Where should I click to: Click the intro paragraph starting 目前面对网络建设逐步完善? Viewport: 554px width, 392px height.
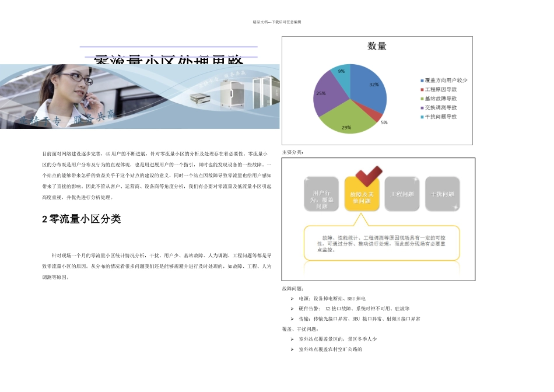click(157, 176)
